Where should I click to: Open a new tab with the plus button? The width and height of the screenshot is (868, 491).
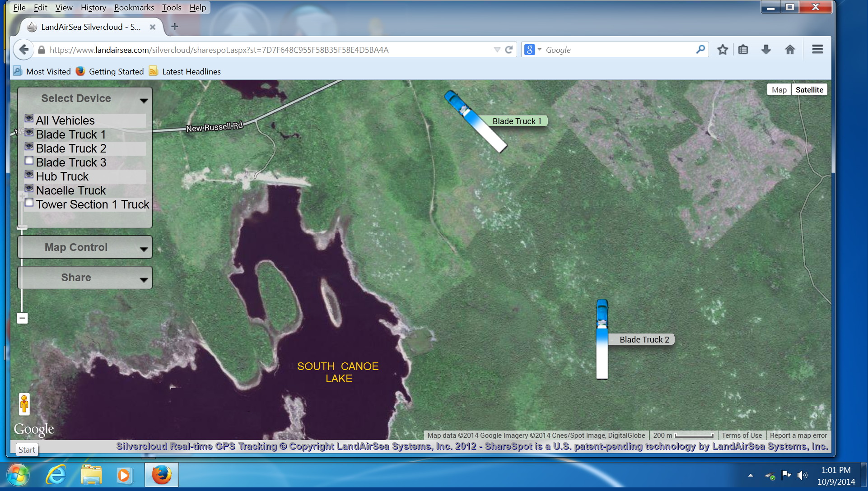pos(175,27)
